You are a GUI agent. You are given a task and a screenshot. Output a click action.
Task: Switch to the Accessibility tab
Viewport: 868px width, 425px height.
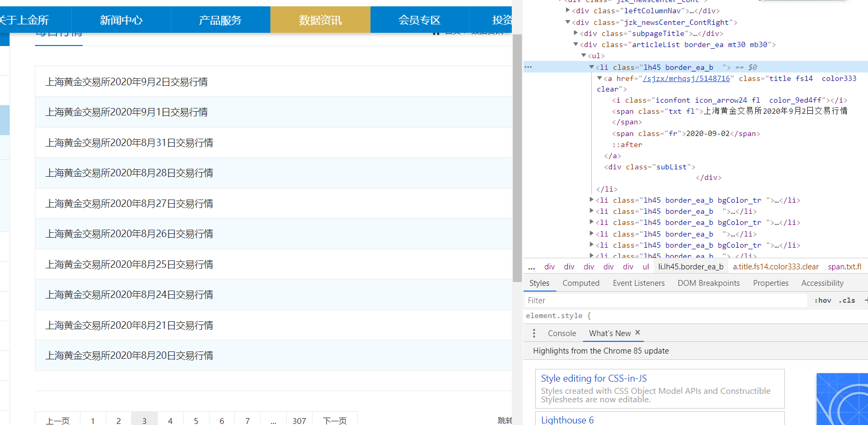tap(822, 283)
